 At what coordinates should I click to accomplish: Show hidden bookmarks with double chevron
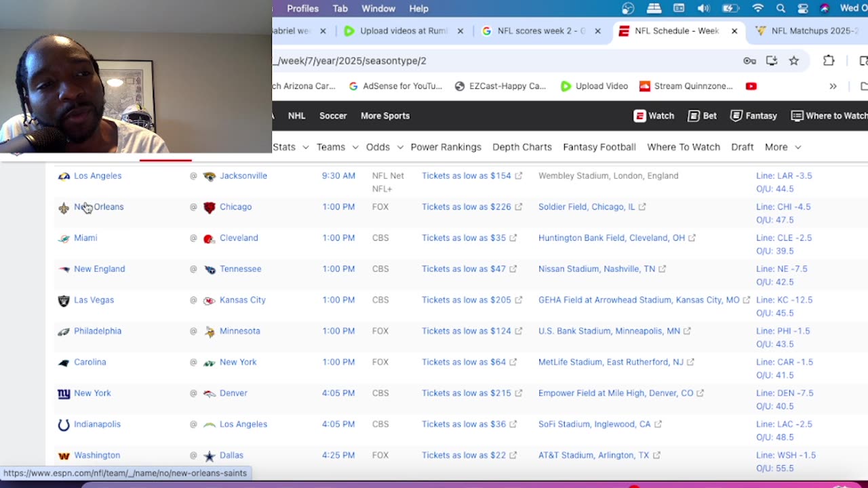(833, 86)
